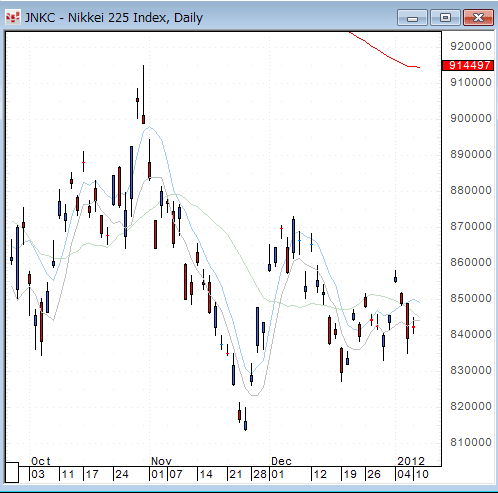Click the 11 date marker on time axis
This screenshot has width=498, height=493.
point(68,474)
